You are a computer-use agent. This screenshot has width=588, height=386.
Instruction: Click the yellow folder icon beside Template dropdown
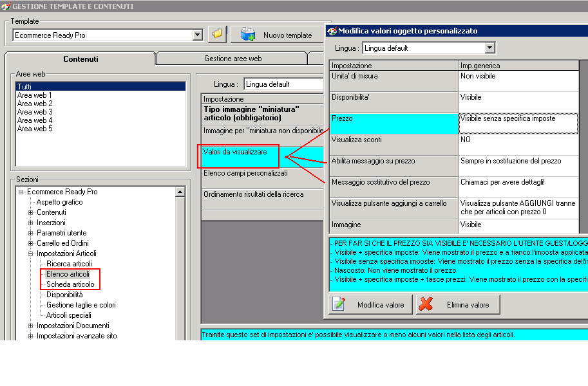(217, 35)
